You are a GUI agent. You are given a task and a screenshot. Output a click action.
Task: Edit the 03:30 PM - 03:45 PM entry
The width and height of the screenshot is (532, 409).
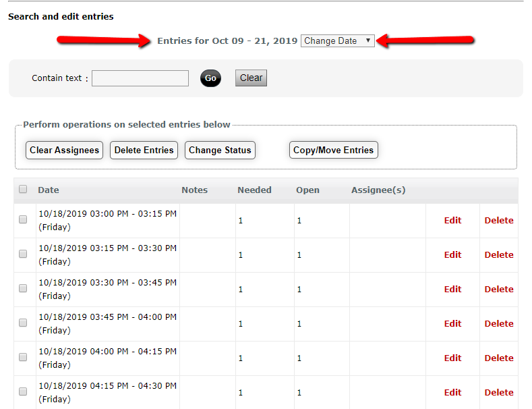point(452,289)
